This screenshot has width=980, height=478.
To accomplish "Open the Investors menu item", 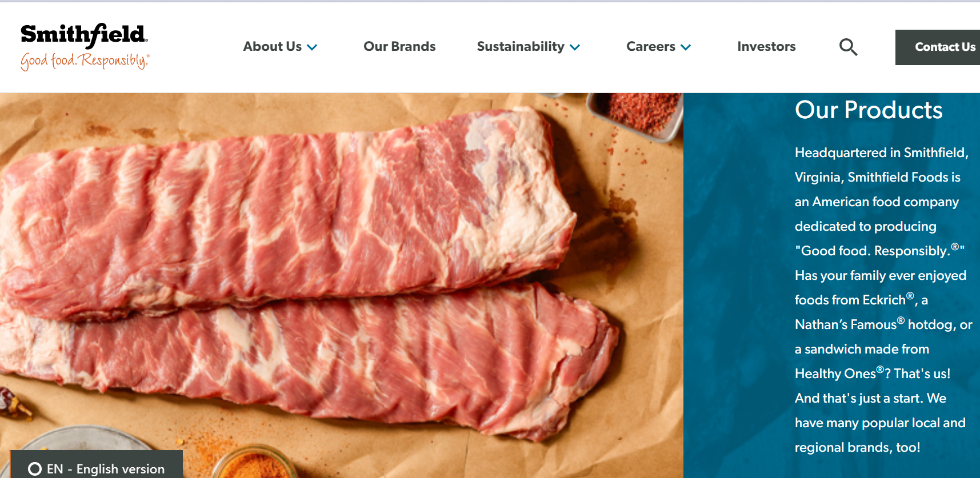I will [x=766, y=46].
